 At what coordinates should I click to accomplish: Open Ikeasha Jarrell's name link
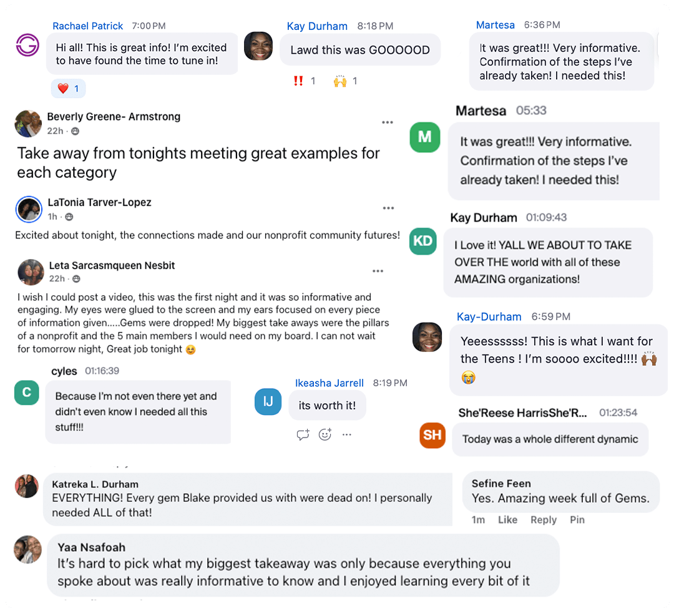[329, 383]
